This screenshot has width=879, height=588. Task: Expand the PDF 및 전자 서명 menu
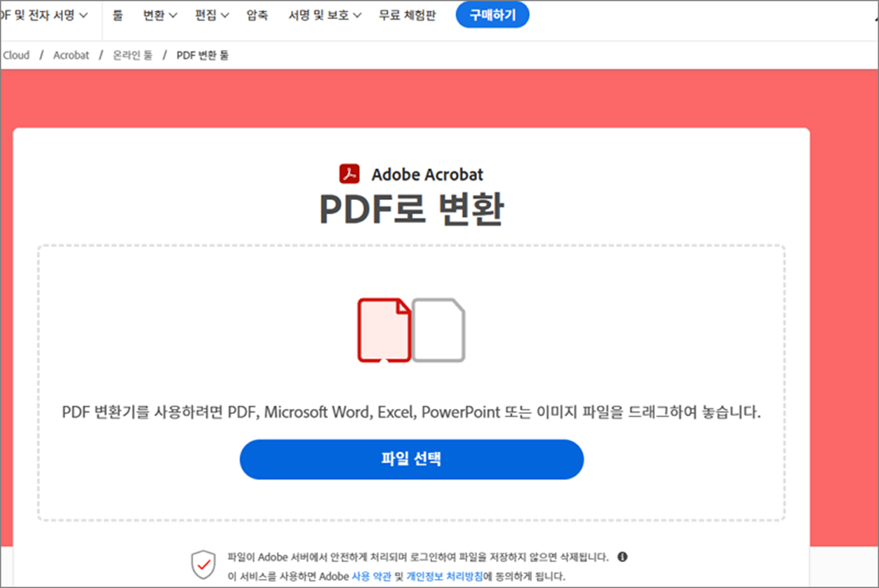pos(44,15)
